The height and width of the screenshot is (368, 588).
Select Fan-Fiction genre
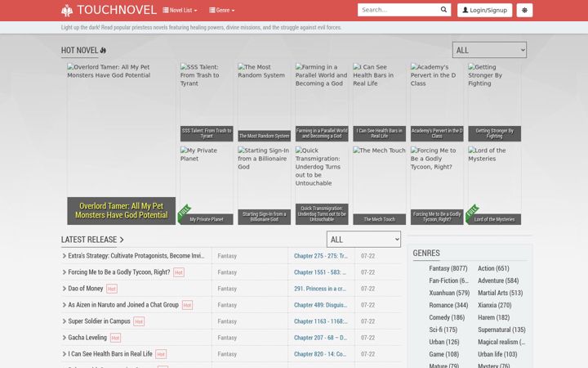tap(449, 280)
